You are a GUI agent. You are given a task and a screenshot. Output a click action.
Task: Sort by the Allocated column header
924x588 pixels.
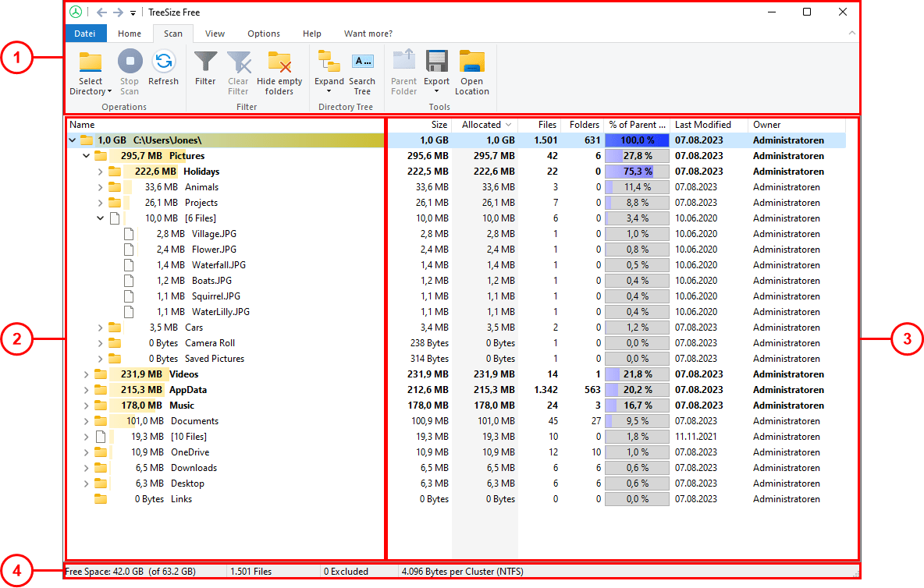485,125
